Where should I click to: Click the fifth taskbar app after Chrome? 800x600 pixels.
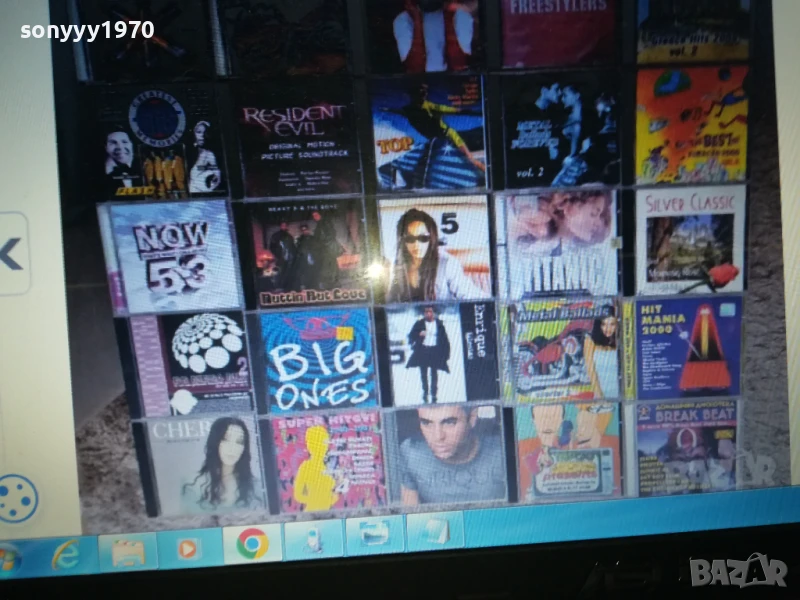coord(313,540)
